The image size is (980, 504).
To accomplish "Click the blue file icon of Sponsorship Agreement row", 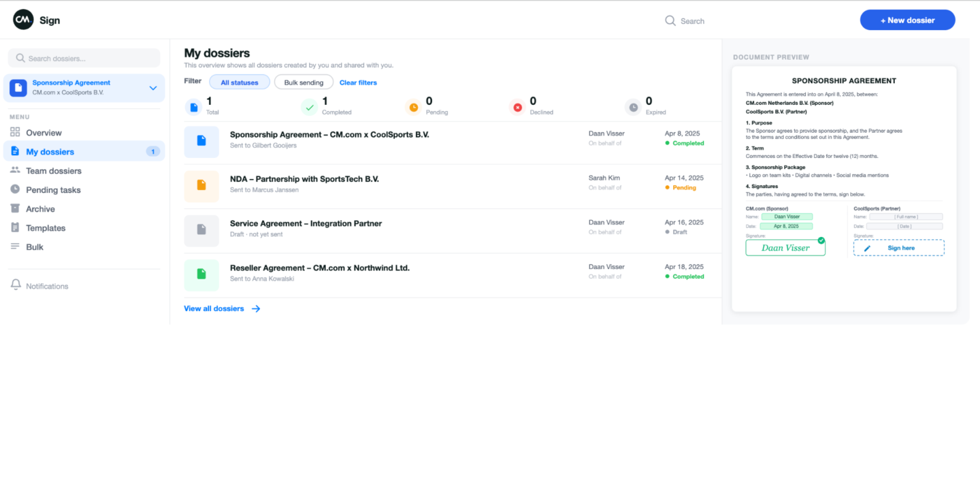I will (x=201, y=142).
